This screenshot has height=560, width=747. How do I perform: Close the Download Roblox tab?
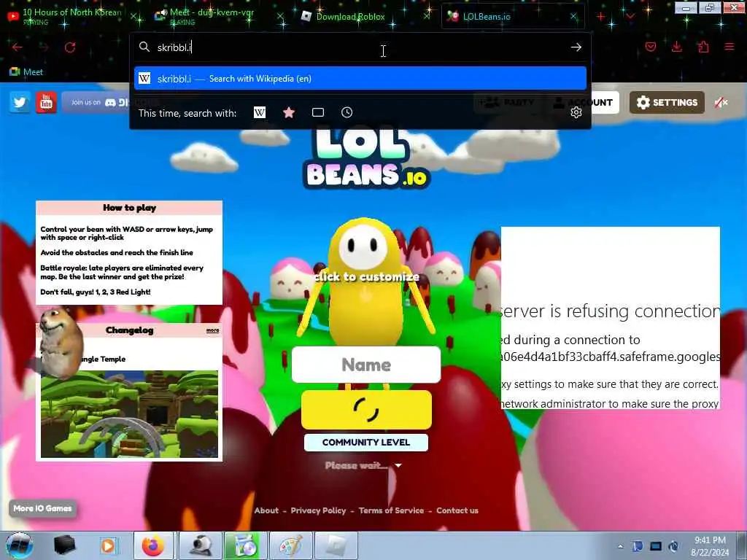427,17
